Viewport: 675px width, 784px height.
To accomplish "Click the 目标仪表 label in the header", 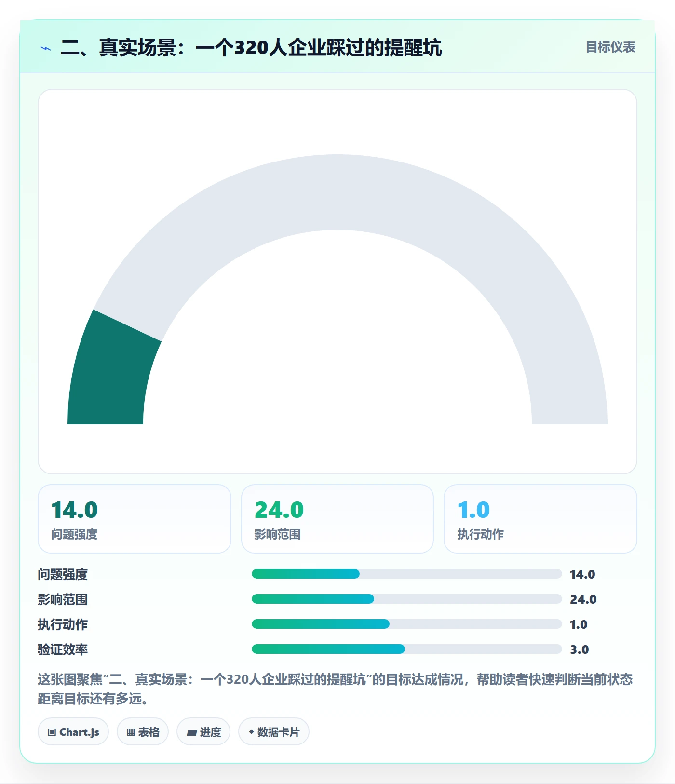I will 610,47.
